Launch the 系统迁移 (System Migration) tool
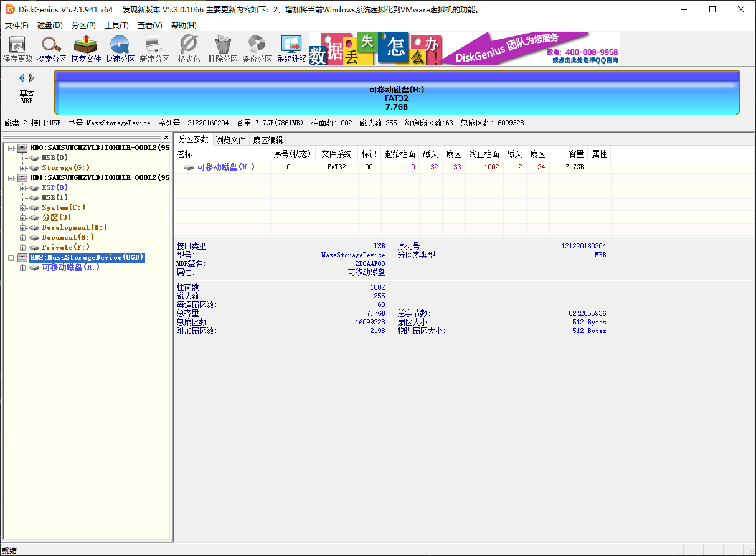The height and width of the screenshot is (556, 756). 291,49
